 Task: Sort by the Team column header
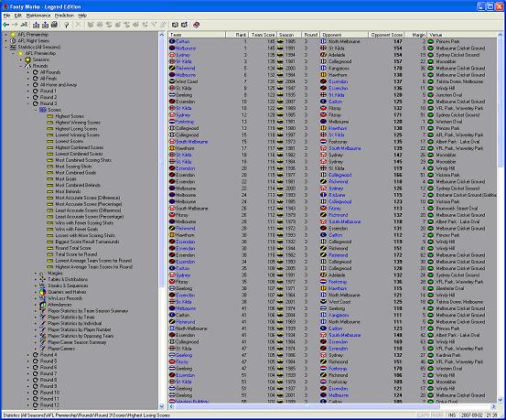(x=197, y=35)
